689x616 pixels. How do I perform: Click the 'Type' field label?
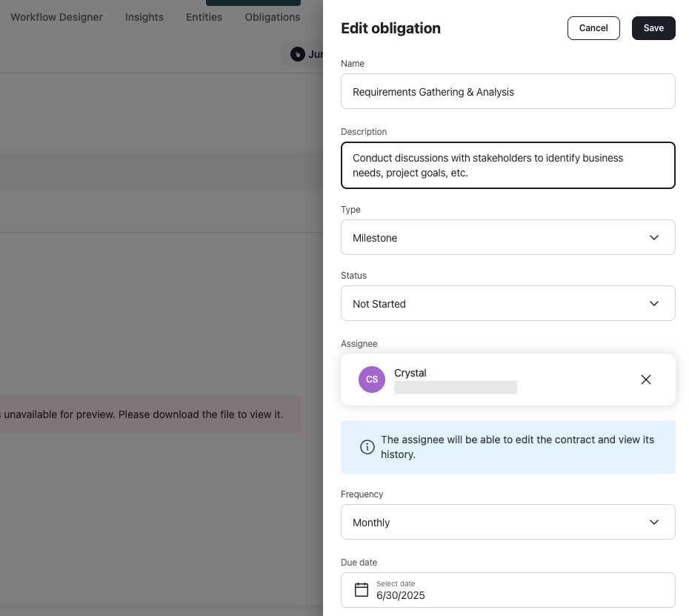(x=350, y=210)
